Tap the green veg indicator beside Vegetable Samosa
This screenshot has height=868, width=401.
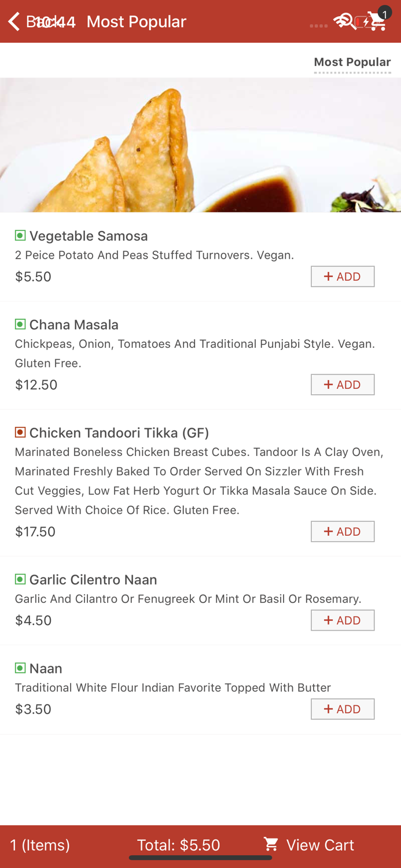pyautogui.click(x=20, y=236)
